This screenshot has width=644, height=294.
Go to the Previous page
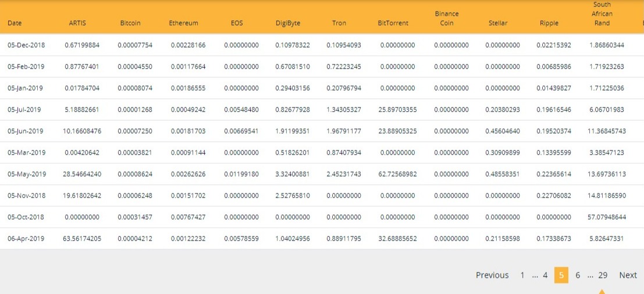click(x=492, y=275)
